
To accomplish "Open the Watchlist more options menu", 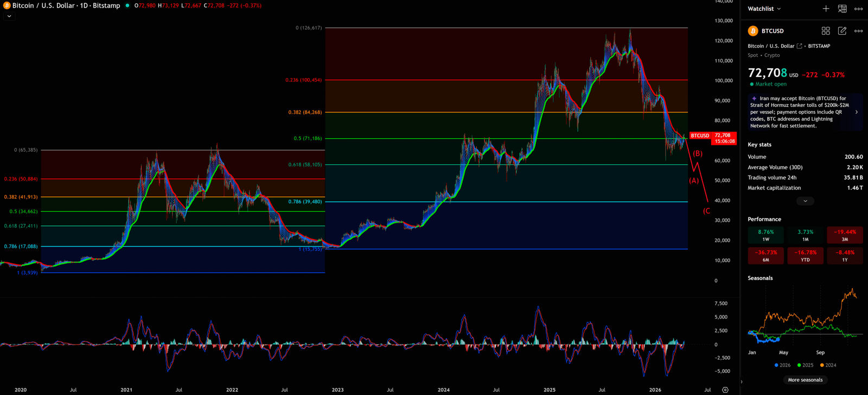I will [858, 9].
